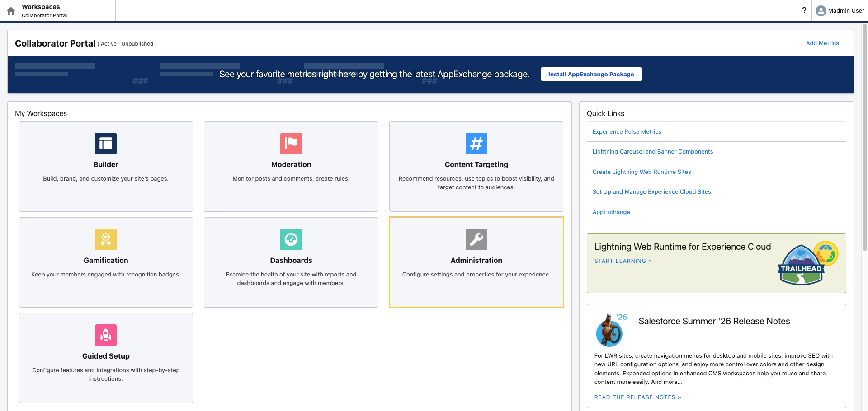Click the home icon in the header

click(x=11, y=11)
